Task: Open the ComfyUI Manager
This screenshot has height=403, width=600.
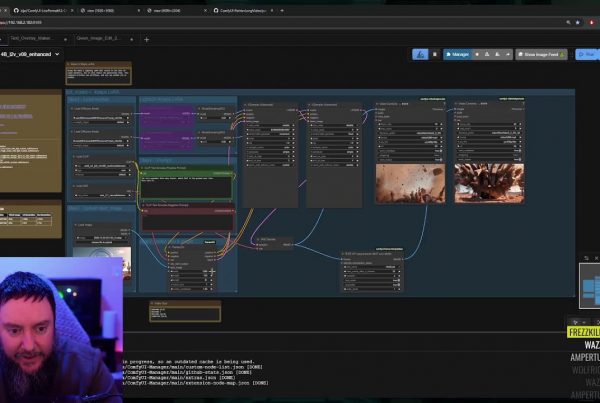Action: click(456, 54)
